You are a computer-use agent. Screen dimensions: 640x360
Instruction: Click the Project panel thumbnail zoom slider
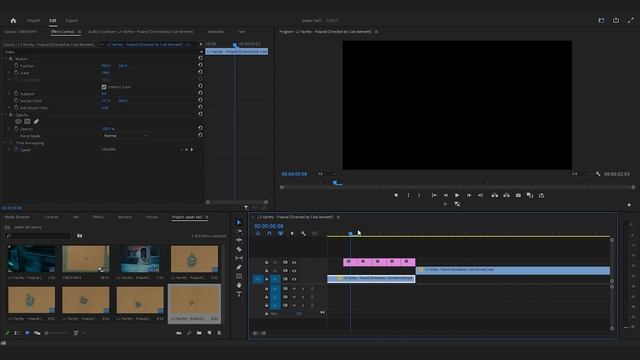point(56,333)
